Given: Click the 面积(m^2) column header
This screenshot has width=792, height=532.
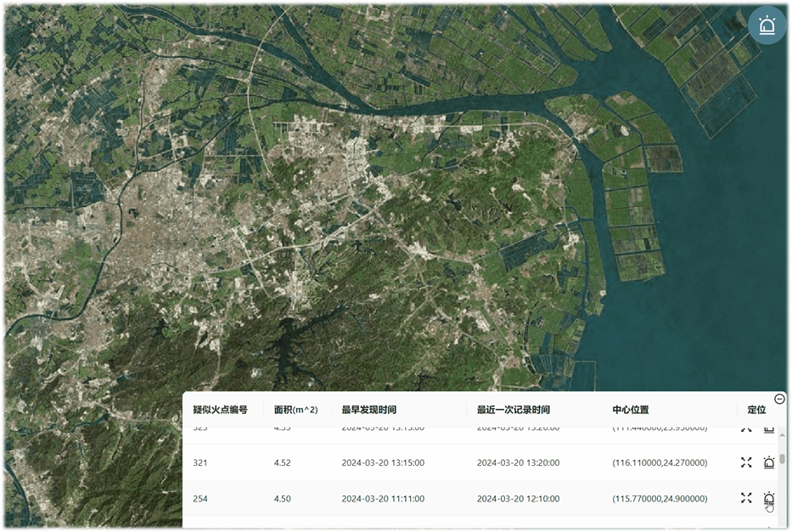Looking at the screenshot, I should [295, 410].
